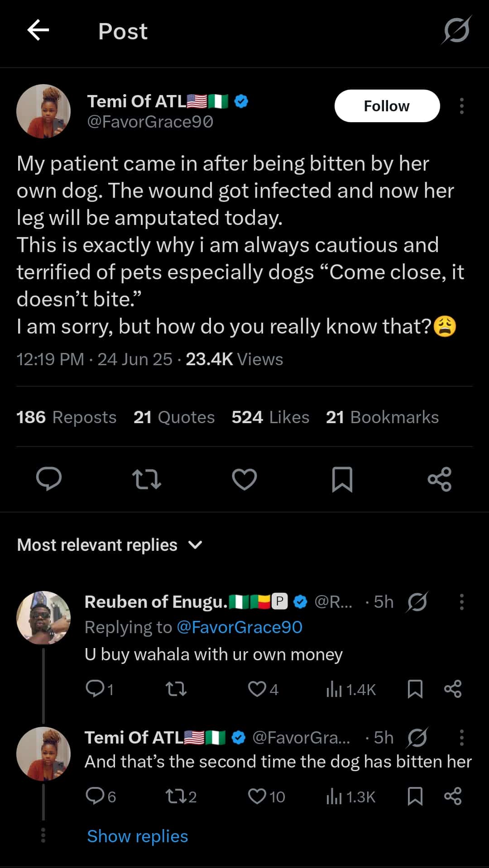Tap the reply icon on main post
This screenshot has width=489, height=868.
coord(49,479)
